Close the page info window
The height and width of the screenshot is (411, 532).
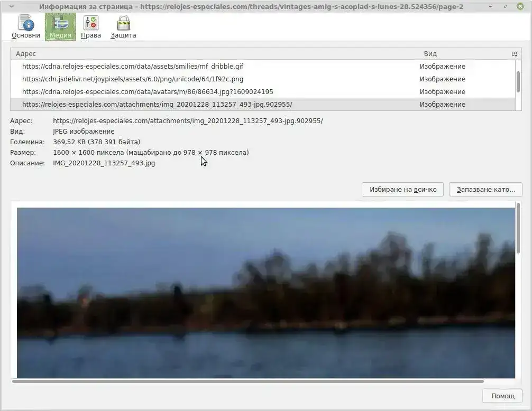point(520,6)
